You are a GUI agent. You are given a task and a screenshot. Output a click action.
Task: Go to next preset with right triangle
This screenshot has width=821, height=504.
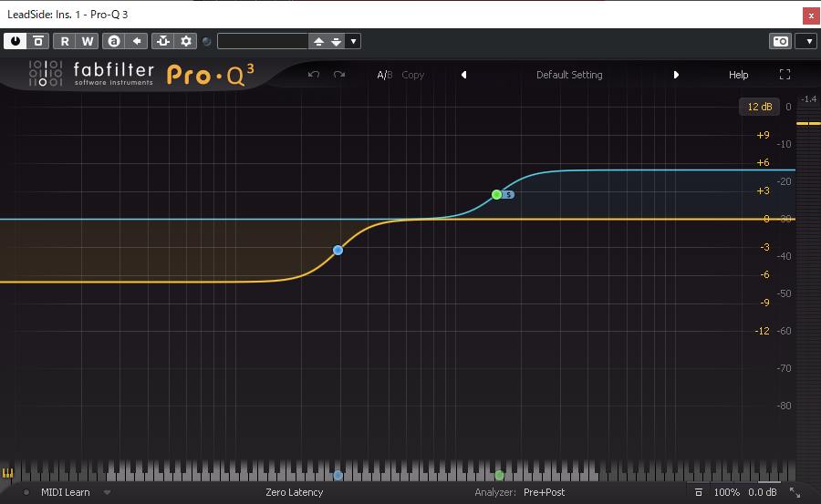(x=676, y=75)
